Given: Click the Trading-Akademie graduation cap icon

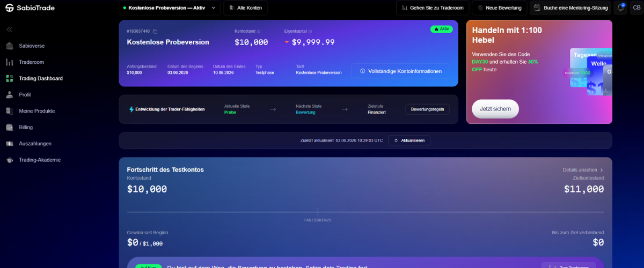Looking at the screenshot, I should [x=9, y=160].
